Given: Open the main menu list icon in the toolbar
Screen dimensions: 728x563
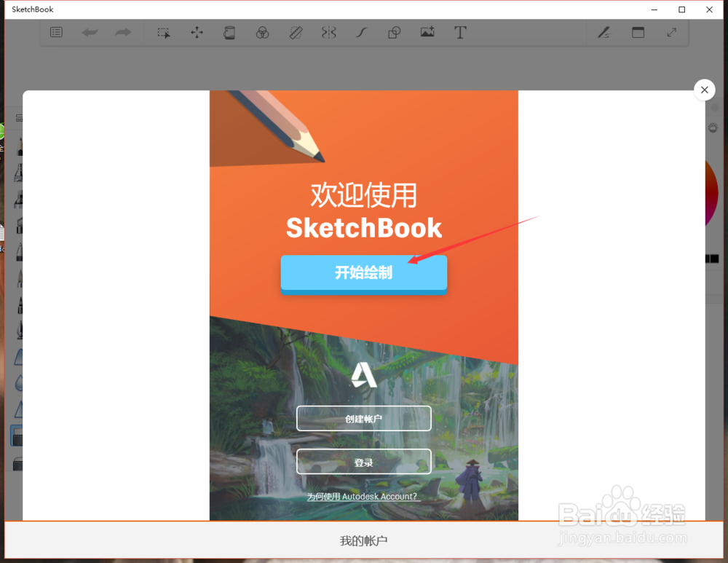Looking at the screenshot, I should tap(56, 32).
